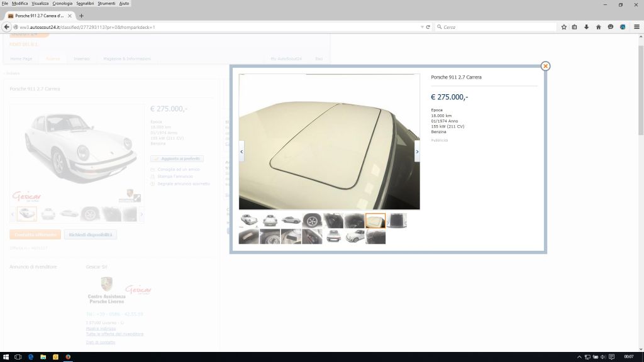
Task: Open the Downloads panel
Action: point(587,27)
